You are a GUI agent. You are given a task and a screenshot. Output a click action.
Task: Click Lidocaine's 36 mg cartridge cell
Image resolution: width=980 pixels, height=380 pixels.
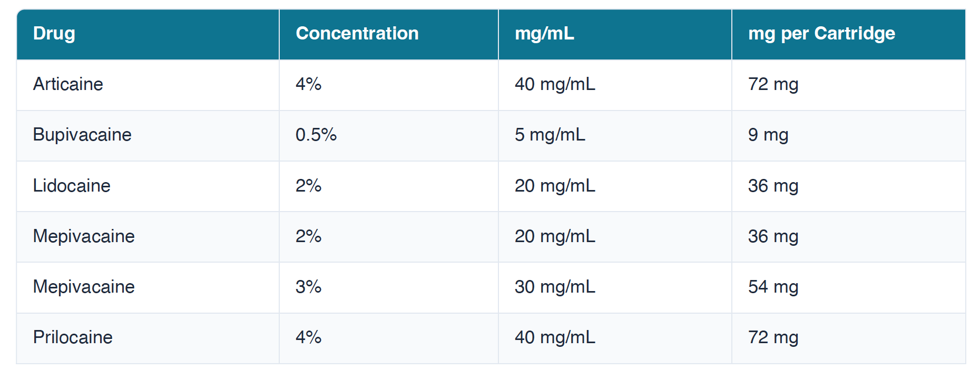tap(773, 186)
